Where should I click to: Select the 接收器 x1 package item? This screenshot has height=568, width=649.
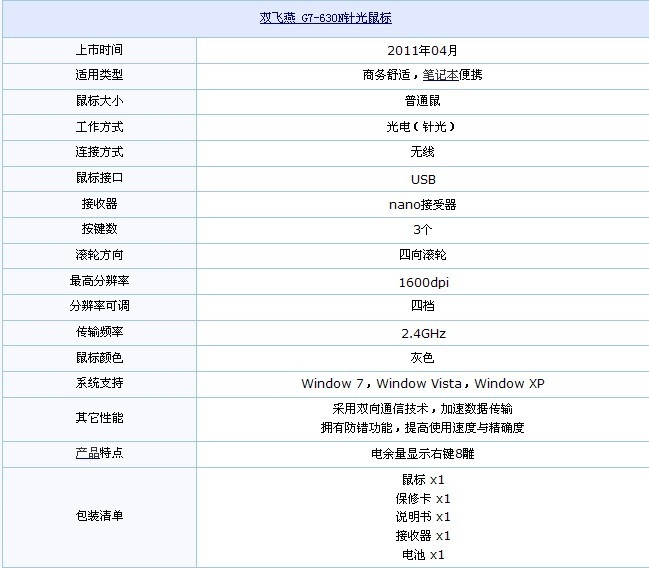pyautogui.click(x=423, y=536)
